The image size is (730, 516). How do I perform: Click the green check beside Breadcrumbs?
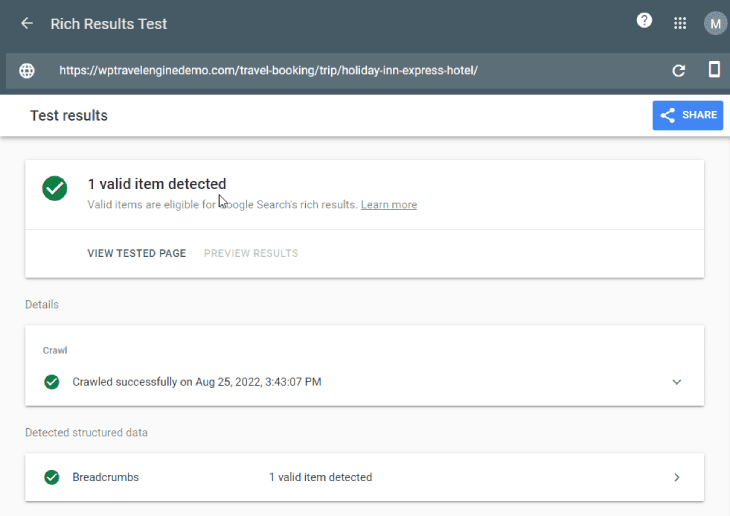coord(52,477)
